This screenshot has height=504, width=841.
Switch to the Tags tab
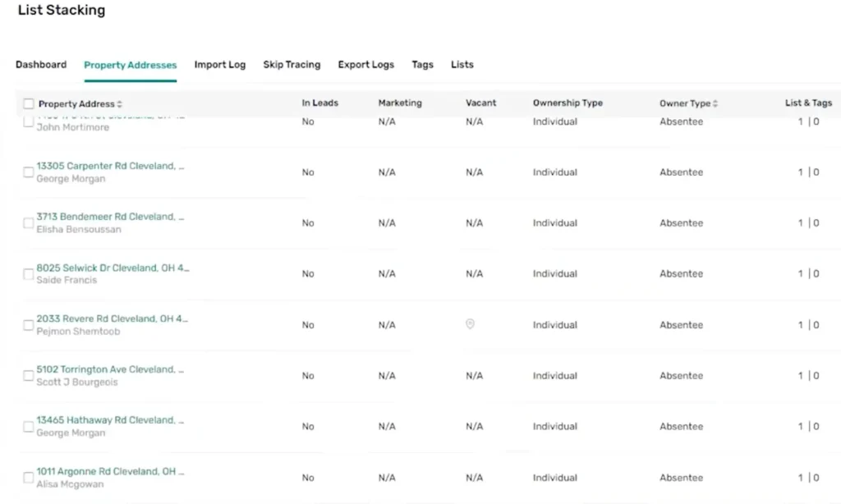point(423,65)
